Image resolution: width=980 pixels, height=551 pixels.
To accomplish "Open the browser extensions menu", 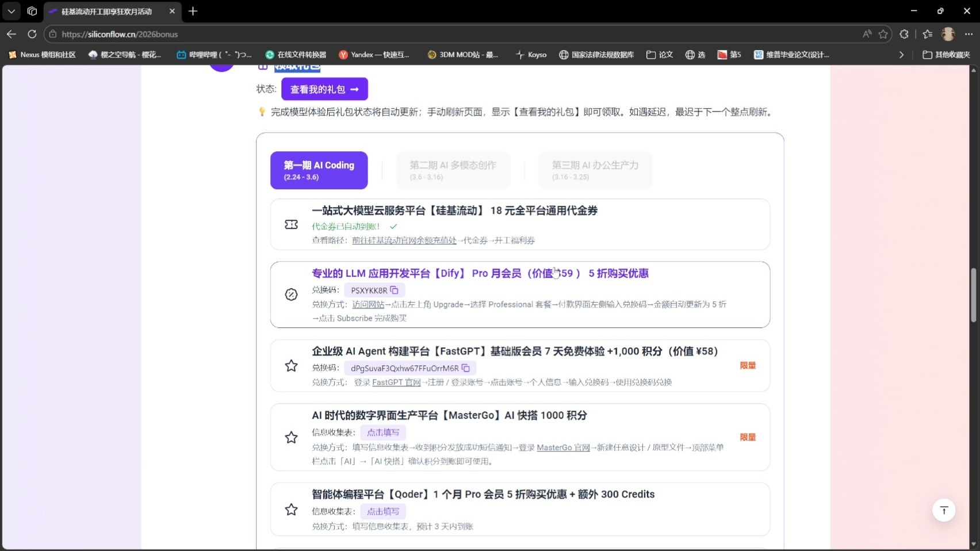I will [x=904, y=34].
